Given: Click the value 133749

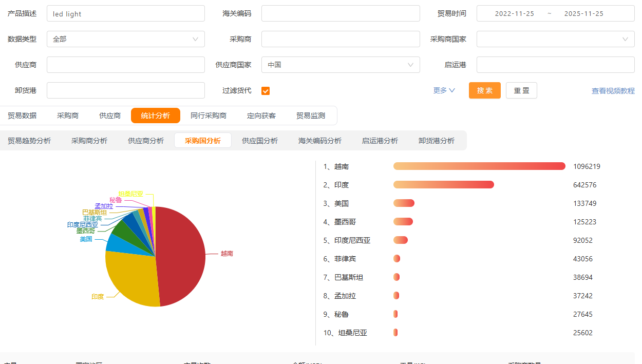Looking at the screenshot, I should (585, 203).
